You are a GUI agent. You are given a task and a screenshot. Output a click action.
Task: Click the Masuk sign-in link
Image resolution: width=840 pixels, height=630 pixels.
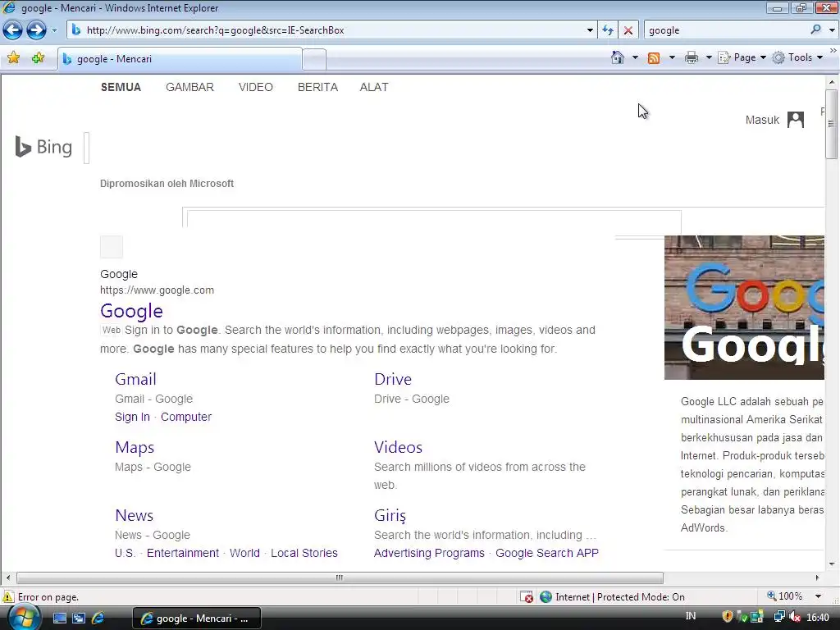[762, 120]
